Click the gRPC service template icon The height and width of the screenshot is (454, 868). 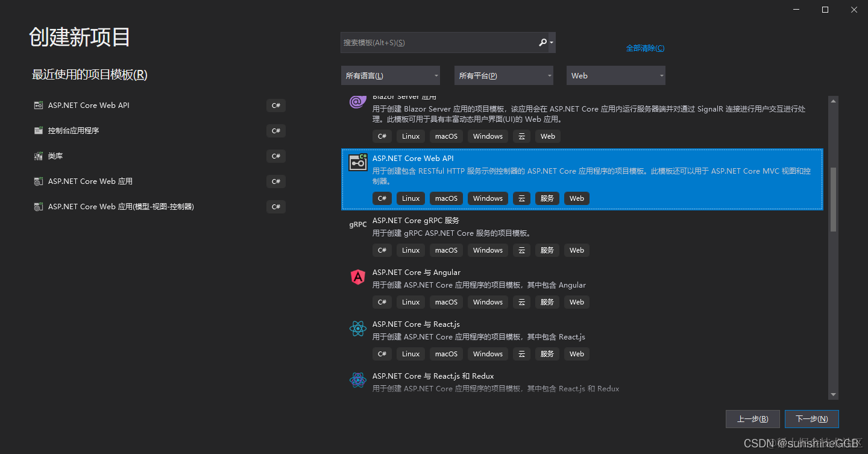(x=358, y=224)
